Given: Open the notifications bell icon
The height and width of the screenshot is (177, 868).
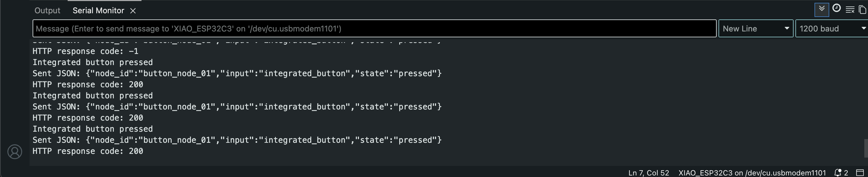Looking at the screenshot, I should (837, 173).
